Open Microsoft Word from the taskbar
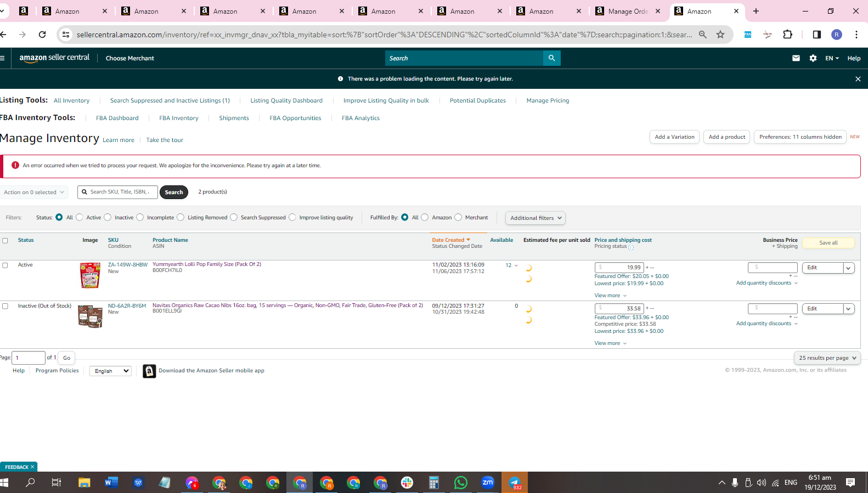 111,483
